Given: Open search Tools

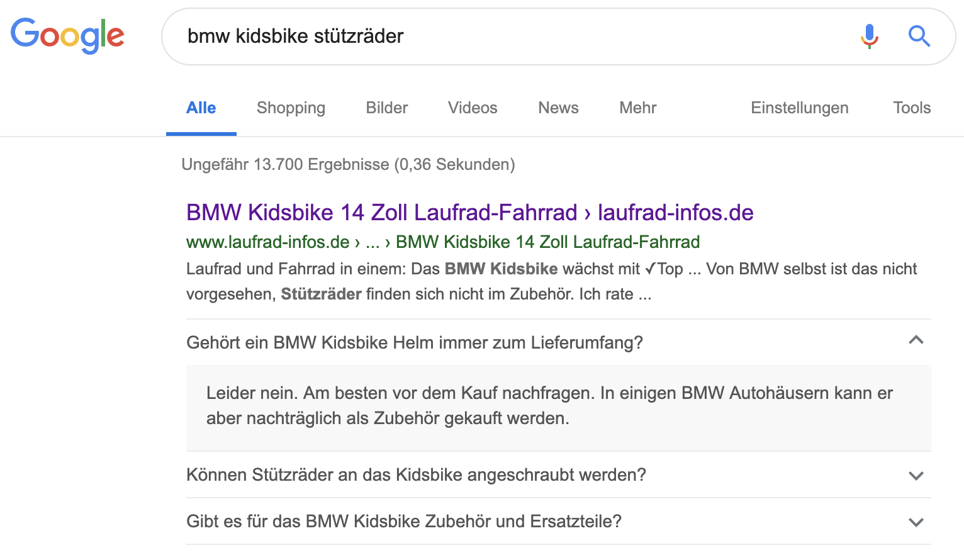Looking at the screenshot, I should [x=912, y=108].
